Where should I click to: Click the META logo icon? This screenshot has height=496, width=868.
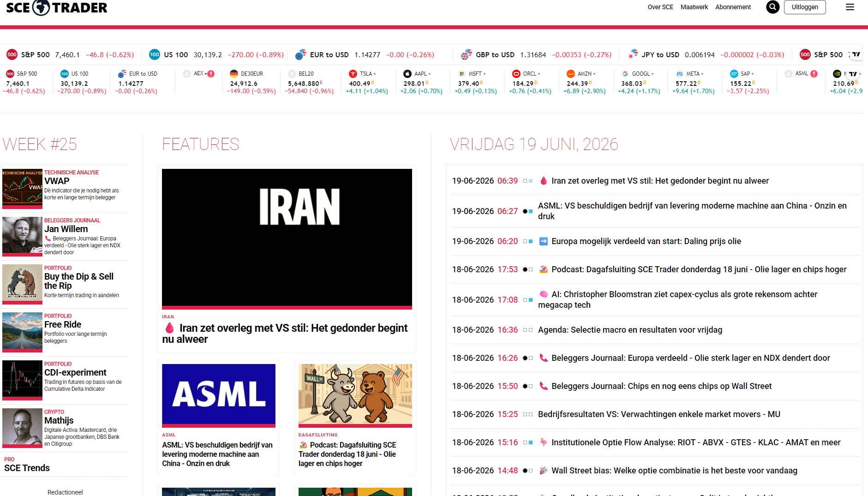coord(680,74)
